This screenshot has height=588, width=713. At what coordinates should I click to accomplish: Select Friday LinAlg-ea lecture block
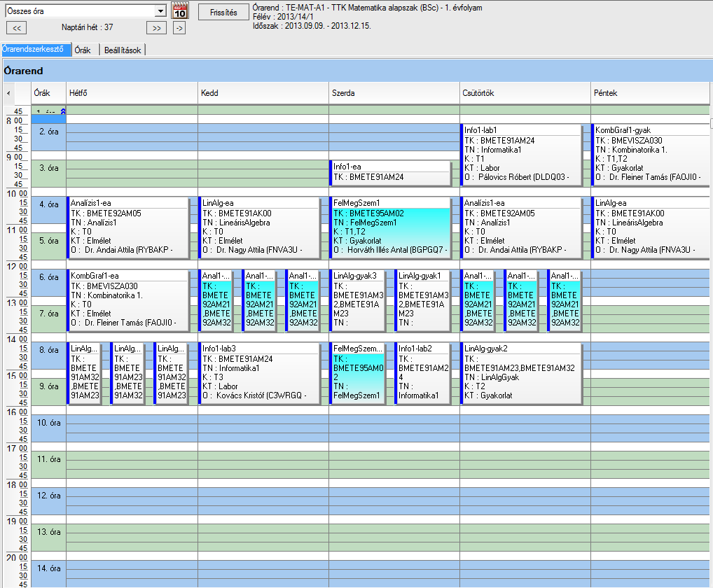pyautogui.click(x=651, y=227)
